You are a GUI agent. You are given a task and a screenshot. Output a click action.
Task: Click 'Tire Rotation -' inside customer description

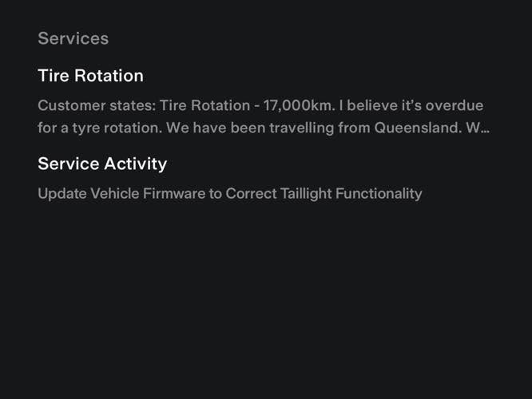click(x=209, y=105)
